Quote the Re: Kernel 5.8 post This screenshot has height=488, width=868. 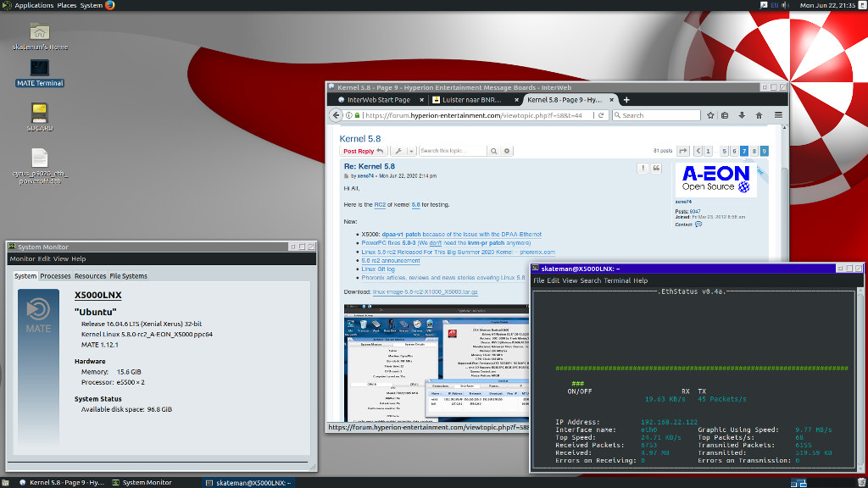tap(656, 168)
